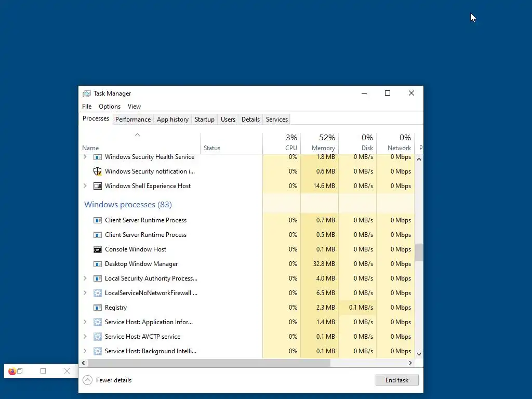The width and height of the screenshot is (532, 399).
Task: Click the Registry process icon
Action: point(97,308)
